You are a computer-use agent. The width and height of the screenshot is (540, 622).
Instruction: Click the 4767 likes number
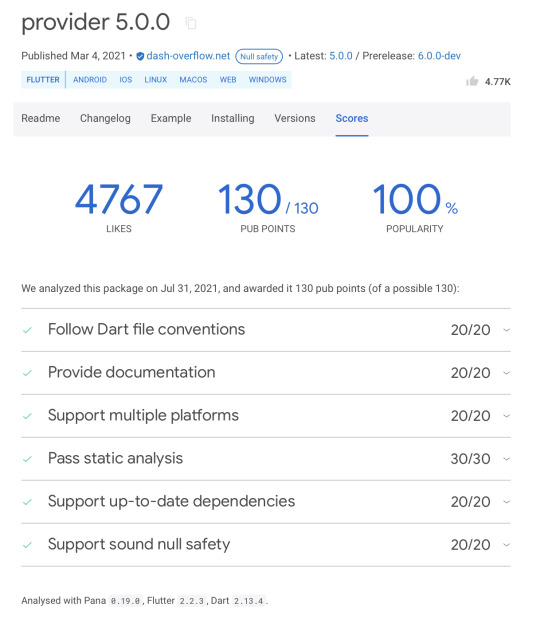pyautogui.click(x=119, y=199)
